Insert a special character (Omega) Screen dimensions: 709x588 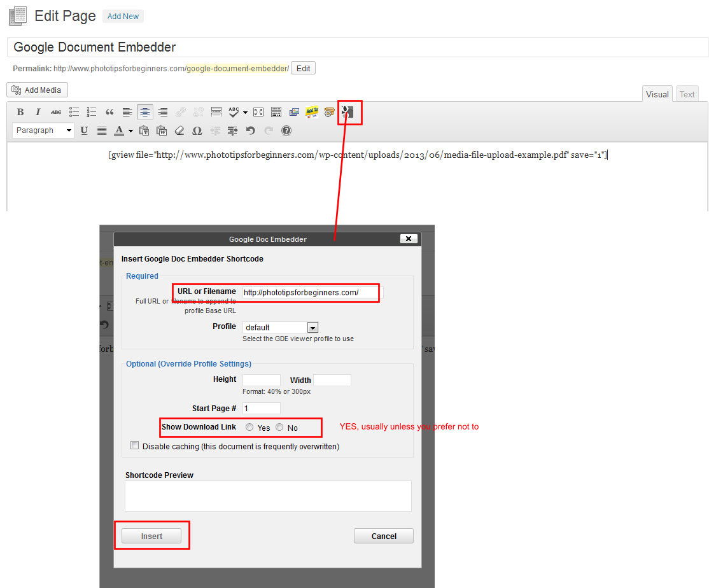point(197,130)
